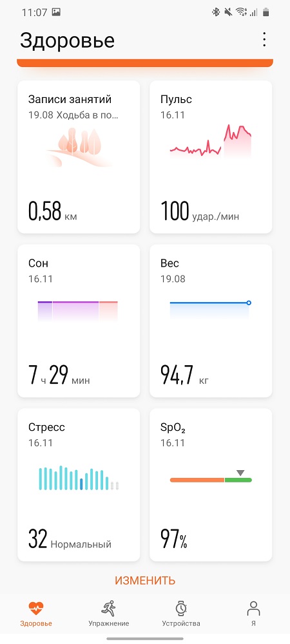
Task: Tap the trees illustration in workout records
Action: pyautogui.click(x=78, y=147)
